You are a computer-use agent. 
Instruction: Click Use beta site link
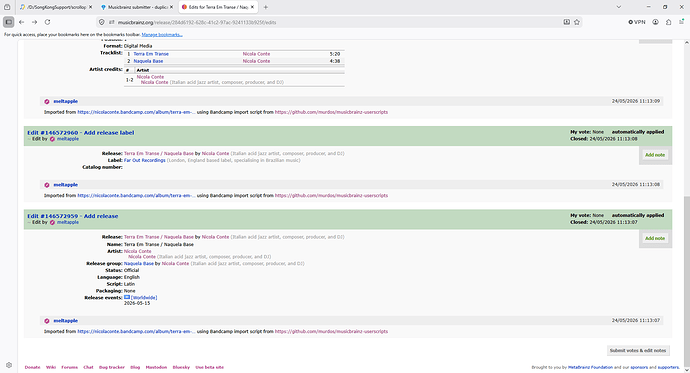pos(209,367)
